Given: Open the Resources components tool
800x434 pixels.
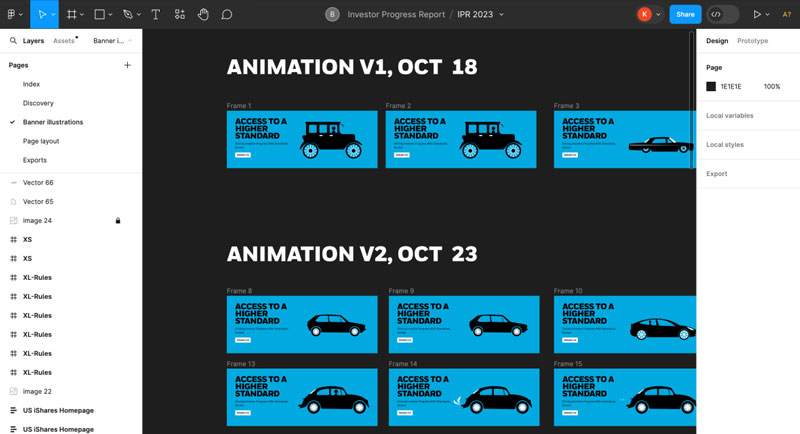Looking at the screenshot, I should point(180,14).
